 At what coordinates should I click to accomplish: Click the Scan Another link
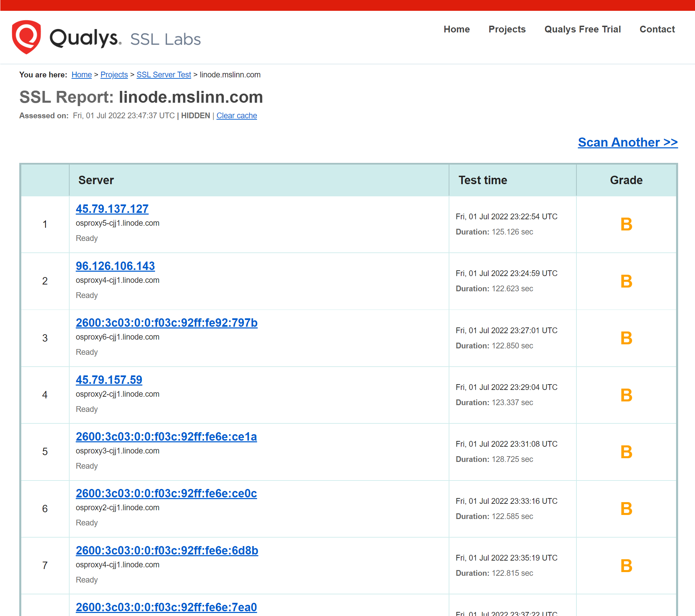pyautogui.click(x=627, y=142)
